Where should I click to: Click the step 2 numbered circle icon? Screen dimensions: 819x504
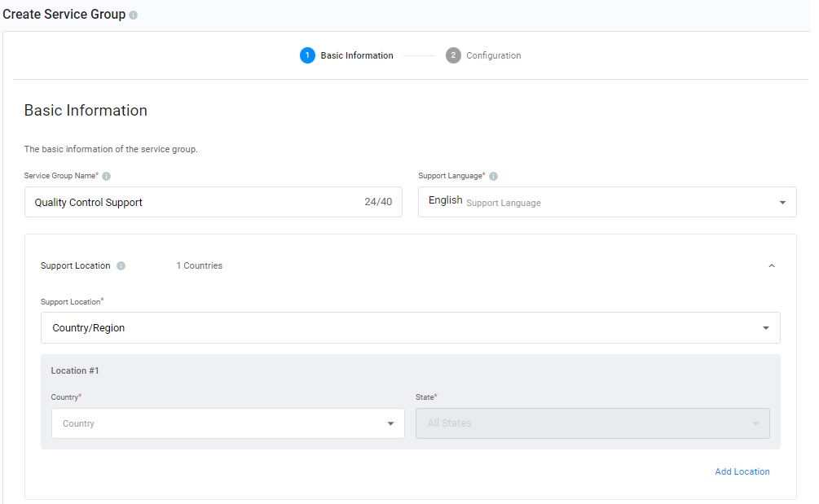click(453, 55)
